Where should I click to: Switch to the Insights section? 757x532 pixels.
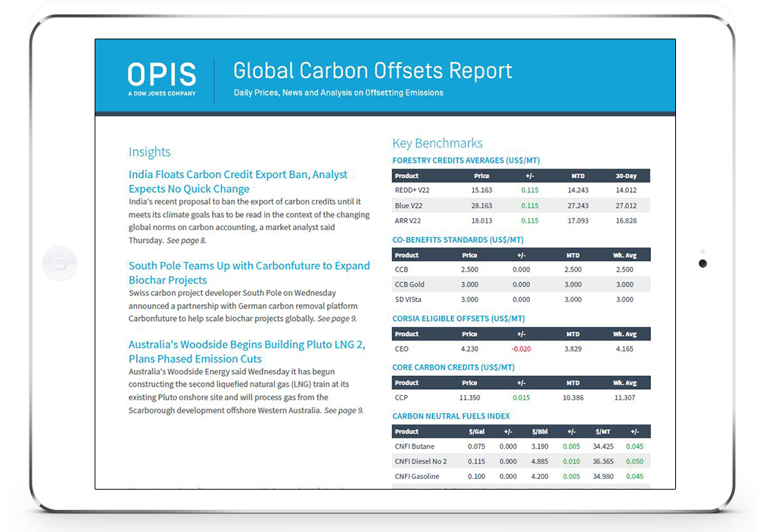coord(149,151)
